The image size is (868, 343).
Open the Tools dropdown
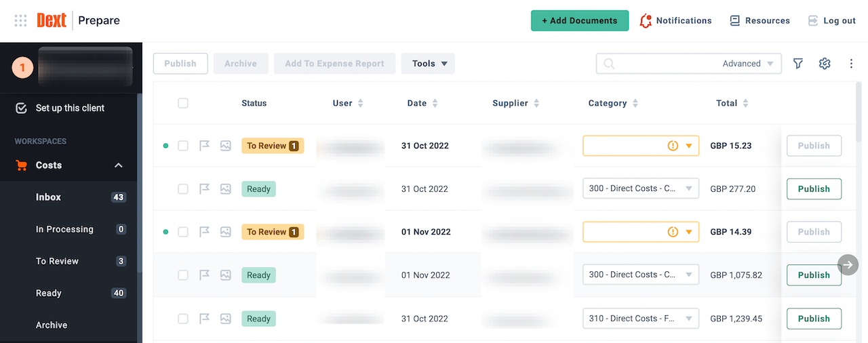click(428, 64)
